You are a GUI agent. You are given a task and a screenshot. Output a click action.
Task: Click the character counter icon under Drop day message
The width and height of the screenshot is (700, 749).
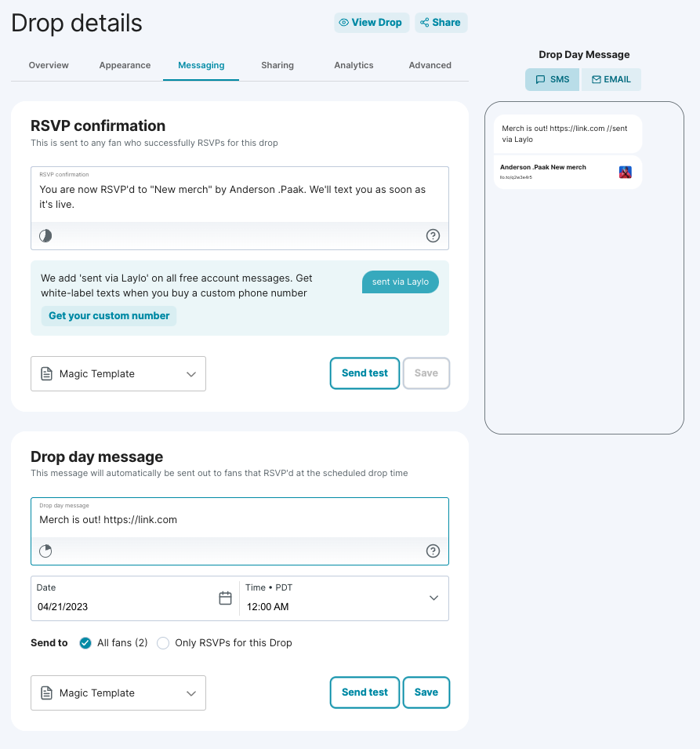[x=45, y=551]
